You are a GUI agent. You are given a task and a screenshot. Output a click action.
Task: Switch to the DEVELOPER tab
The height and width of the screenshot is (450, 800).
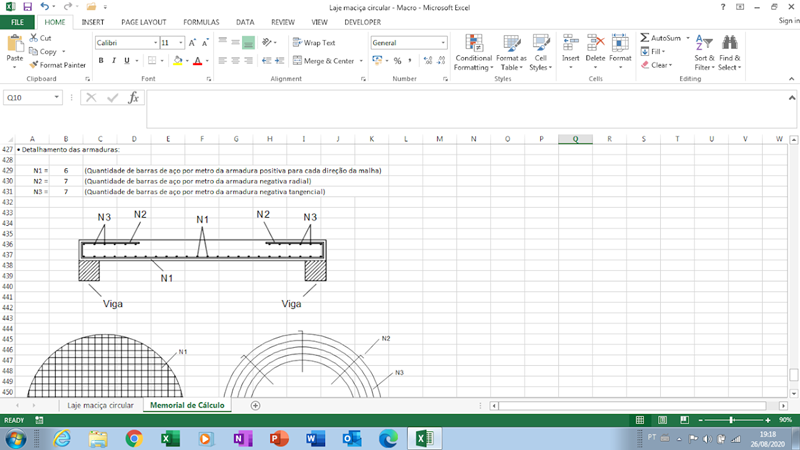pyautogui.click(x=362, y=22)
